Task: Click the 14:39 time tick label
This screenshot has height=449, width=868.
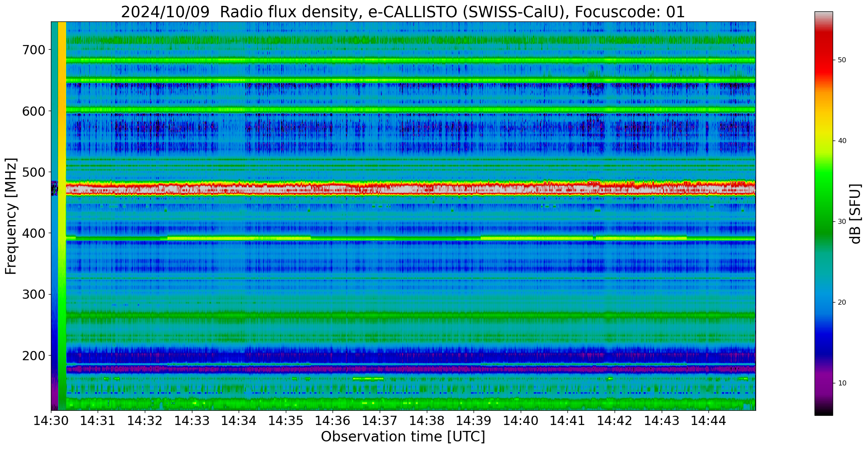Action: 474,420
